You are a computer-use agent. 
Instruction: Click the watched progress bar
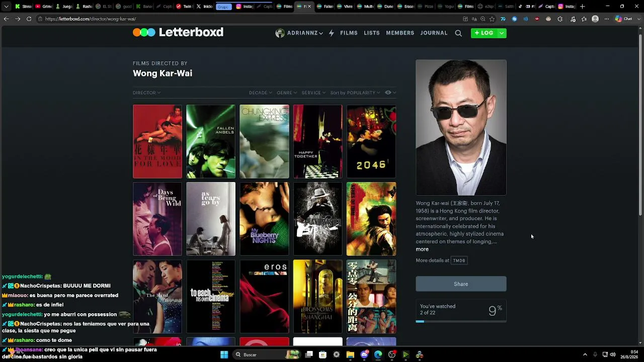461,321
